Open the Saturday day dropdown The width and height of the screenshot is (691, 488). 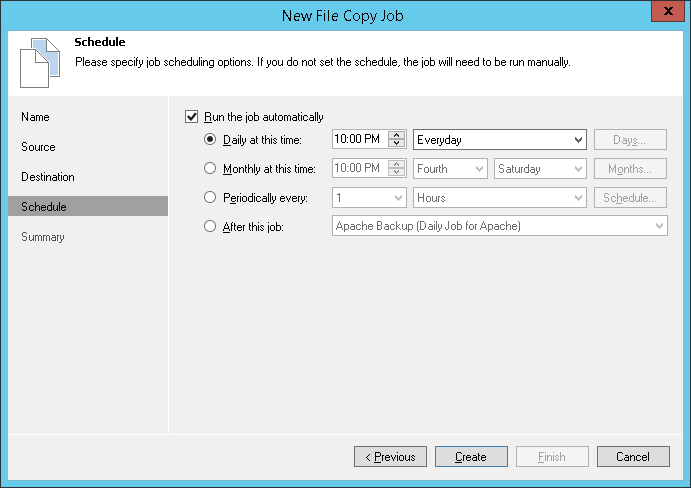(x=578, y=169)
